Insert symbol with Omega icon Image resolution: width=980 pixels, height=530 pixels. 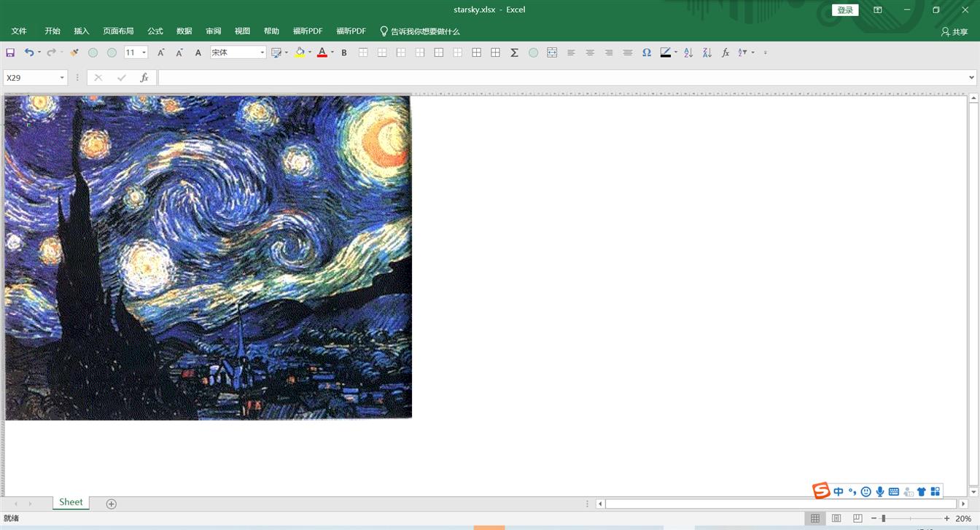pyautogui.click(x=647, y=52)
